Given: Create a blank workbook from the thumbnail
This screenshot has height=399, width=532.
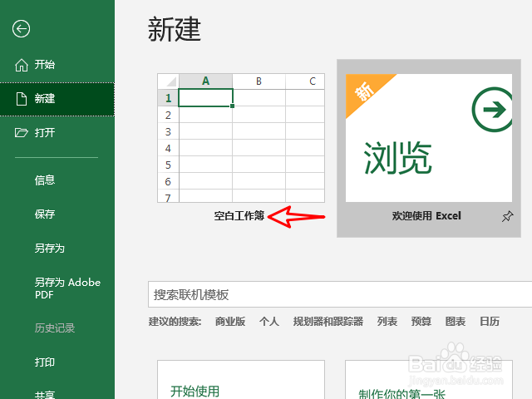Looking at the screenshot, I should coord(241,138).
